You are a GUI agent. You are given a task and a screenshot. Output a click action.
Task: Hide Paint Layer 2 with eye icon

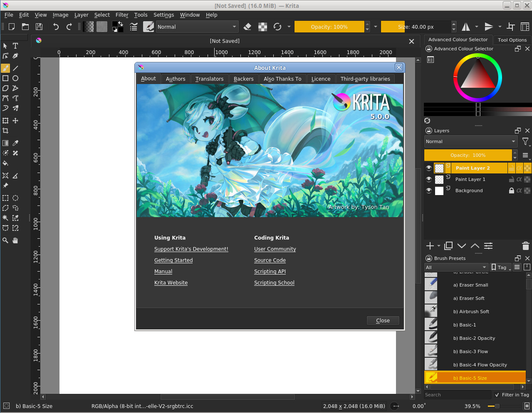point(429,168)
